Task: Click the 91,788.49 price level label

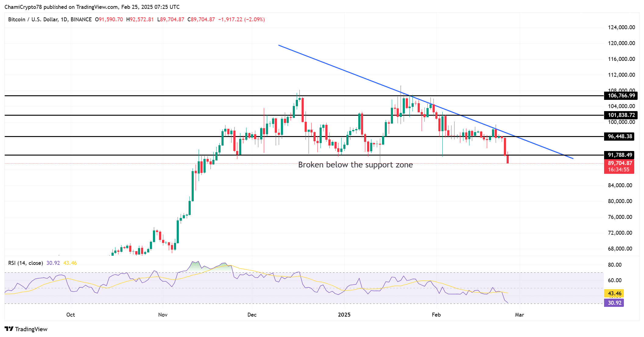Action: [x=619, y=155]
